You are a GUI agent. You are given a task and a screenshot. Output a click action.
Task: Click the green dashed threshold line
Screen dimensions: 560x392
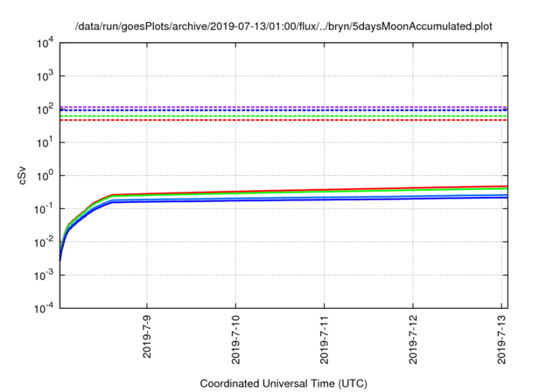click(283, 116)
